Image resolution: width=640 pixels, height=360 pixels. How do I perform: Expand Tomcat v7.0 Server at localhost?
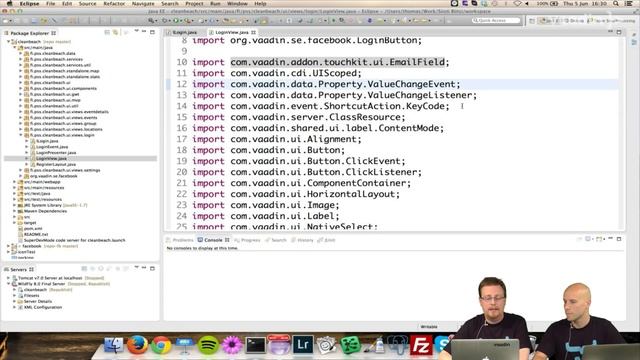pyautogui.click(x=8, y=278)
